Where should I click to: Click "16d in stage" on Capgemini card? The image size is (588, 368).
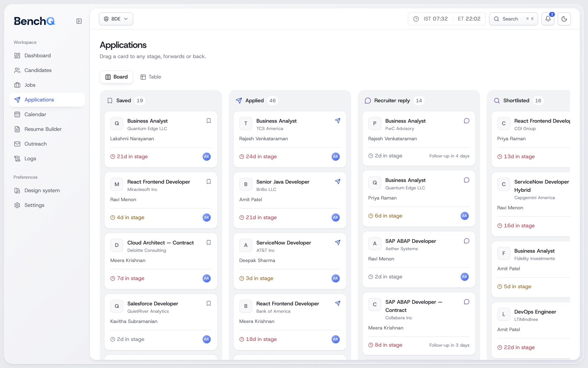point(516,226)
